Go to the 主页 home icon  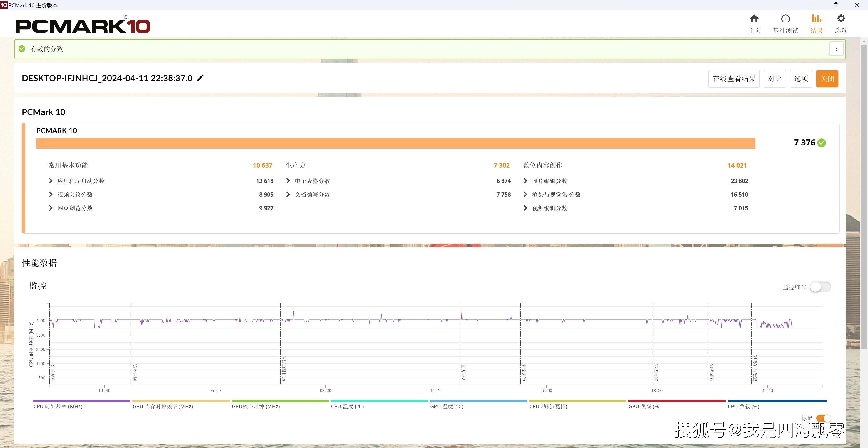tap(754, 19)
